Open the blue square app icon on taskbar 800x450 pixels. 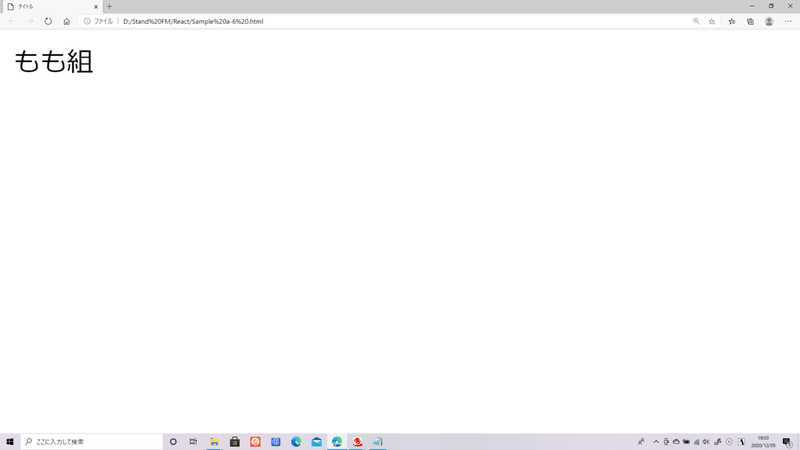(x=276, y=442)
